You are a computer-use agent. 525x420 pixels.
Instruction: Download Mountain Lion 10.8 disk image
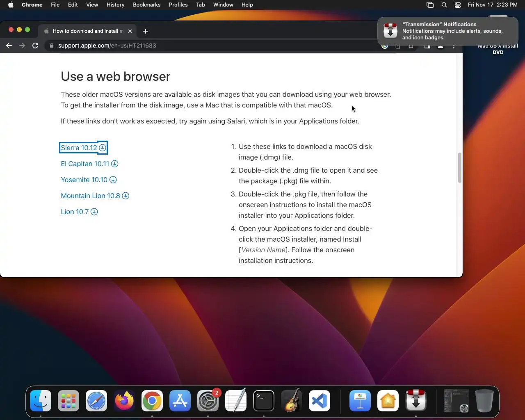click(95, 196)
